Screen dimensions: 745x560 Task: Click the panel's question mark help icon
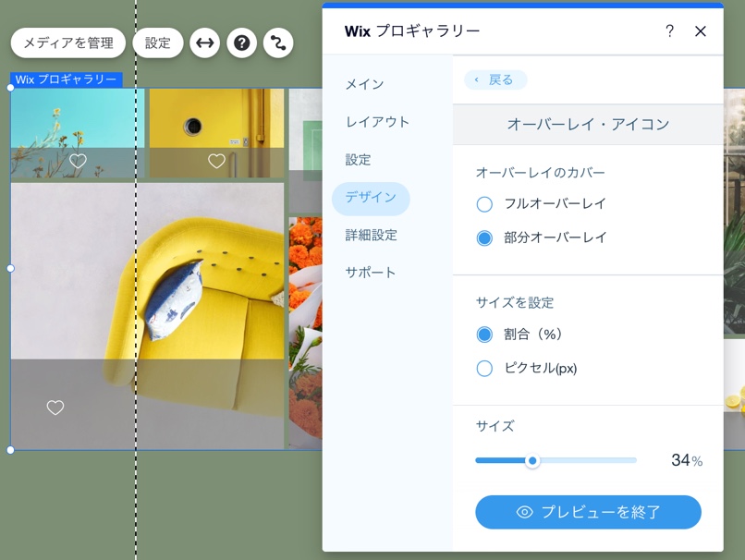pos(669,31)
